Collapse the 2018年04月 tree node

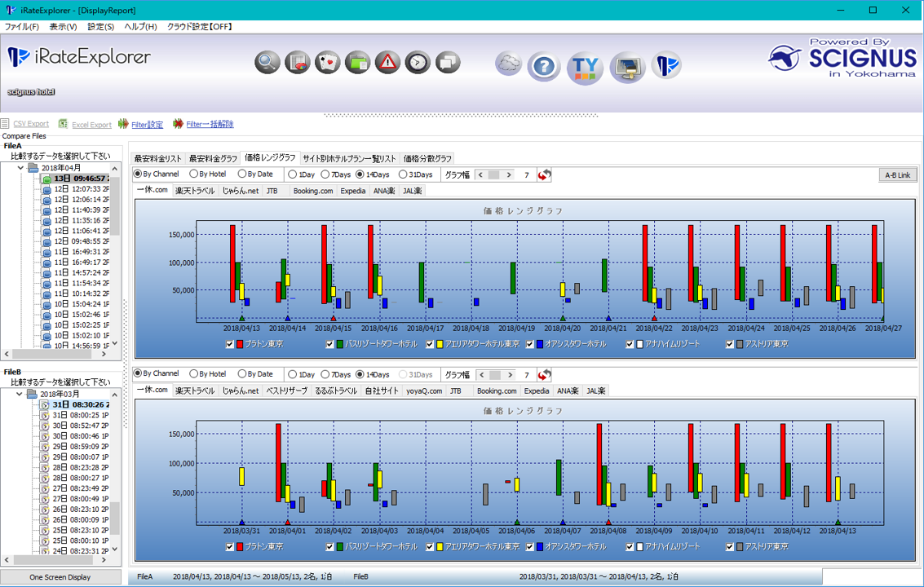pos(21,167)
